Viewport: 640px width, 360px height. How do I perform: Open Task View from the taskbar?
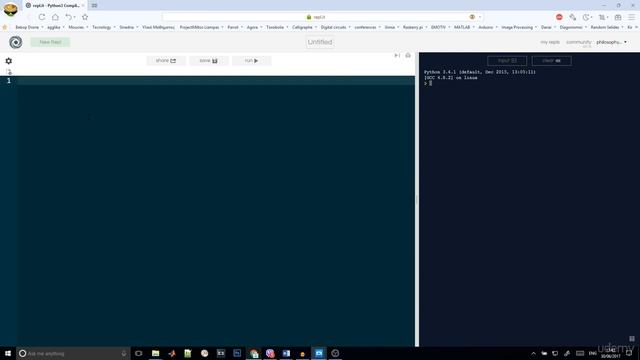[139, 353]
